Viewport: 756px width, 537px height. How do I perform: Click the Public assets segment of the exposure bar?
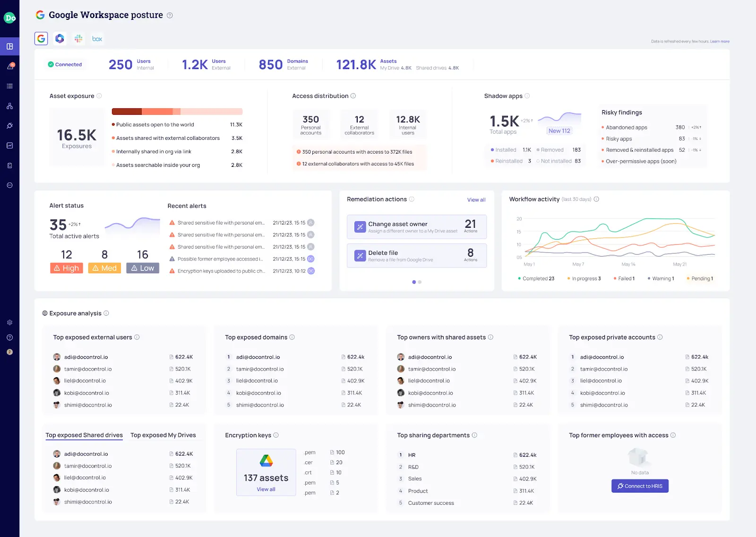(x=126, y=111)
